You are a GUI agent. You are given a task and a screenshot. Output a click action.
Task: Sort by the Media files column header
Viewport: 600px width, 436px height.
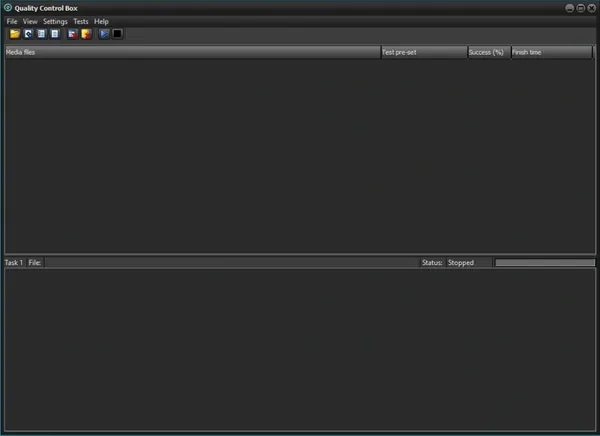pyautogui.click(x=190, y=52)
